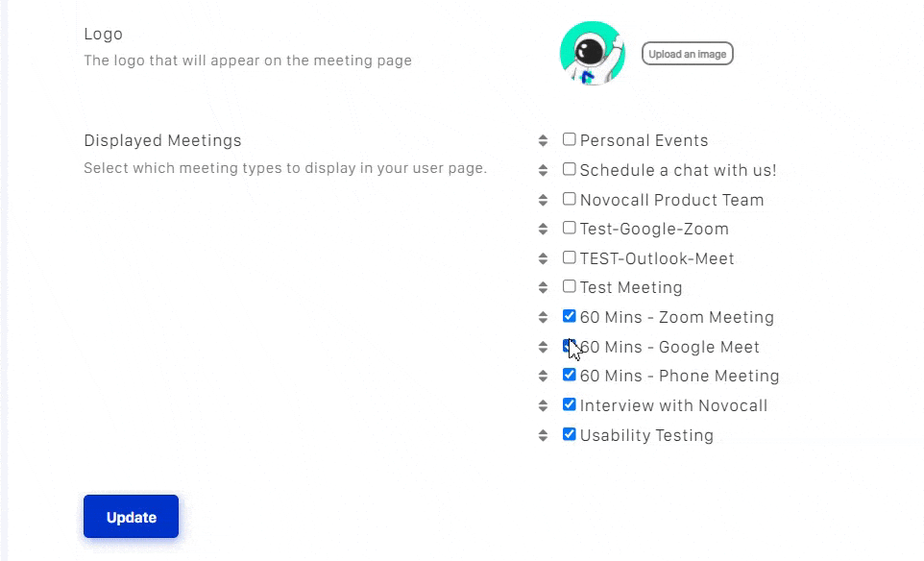This screenshot has width=924, height=561.
Task: Uncheck 60 Mins - Zoom Meeting
Action: (x=570, y=316)
